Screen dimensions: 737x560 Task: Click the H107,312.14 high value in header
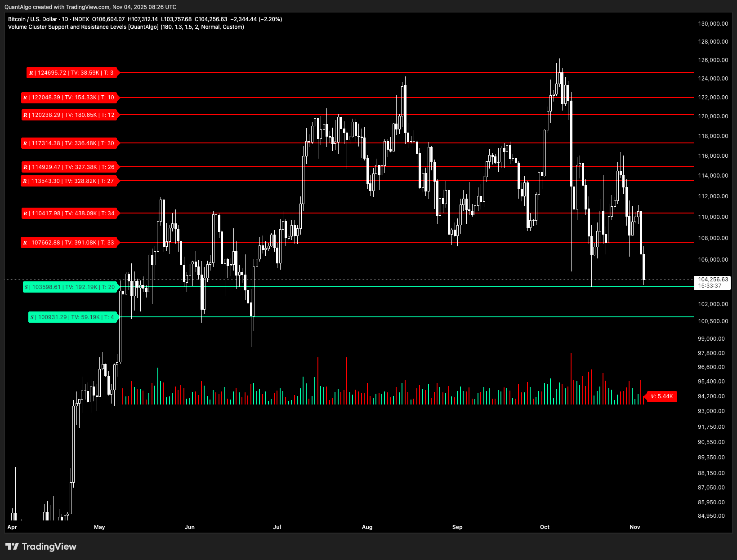click(143, 19)
